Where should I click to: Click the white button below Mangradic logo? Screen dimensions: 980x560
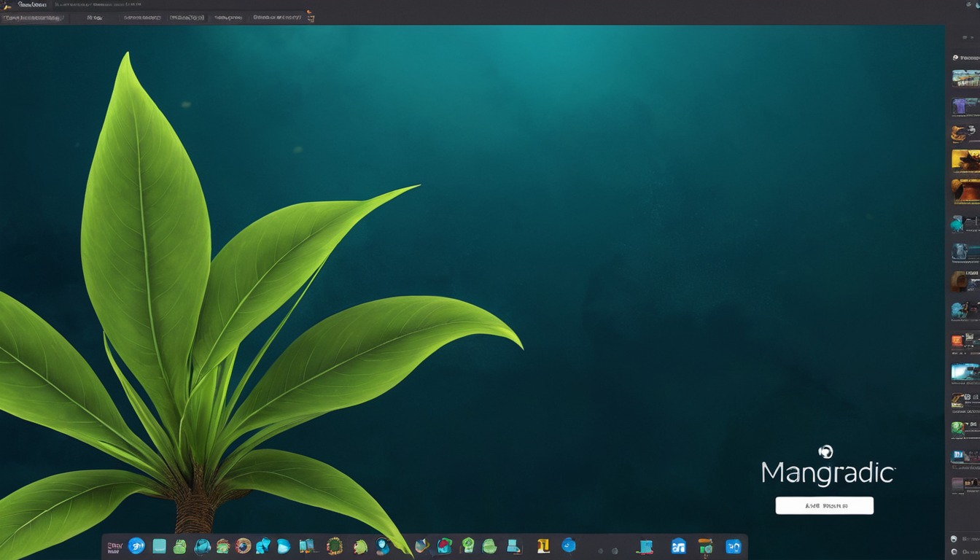pos(824,505)
